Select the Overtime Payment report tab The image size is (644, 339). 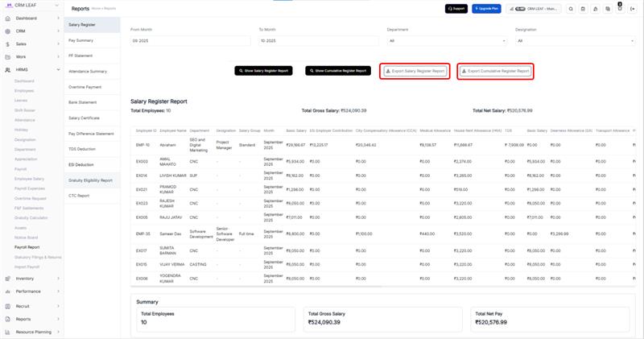92,87
